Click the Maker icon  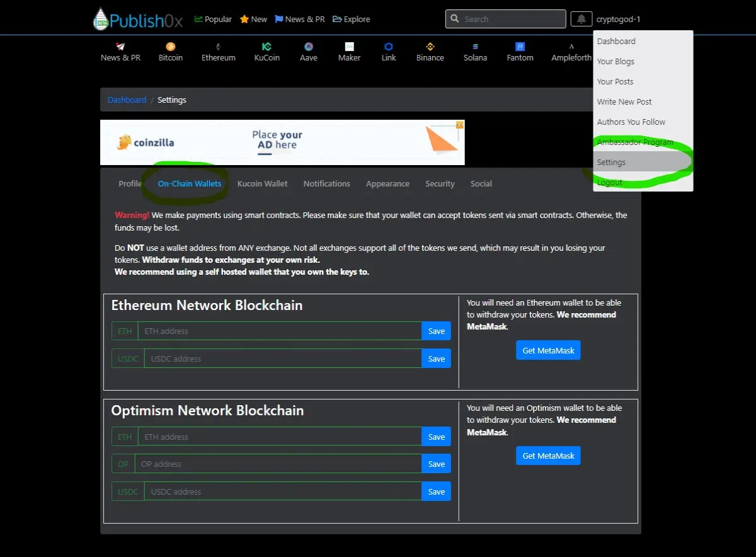point(350,47)
